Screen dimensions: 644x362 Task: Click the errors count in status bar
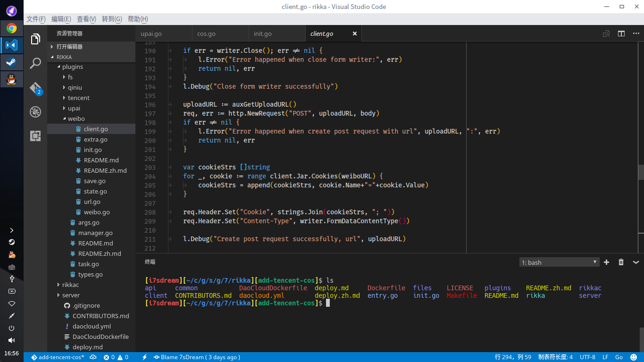(108, 357)
